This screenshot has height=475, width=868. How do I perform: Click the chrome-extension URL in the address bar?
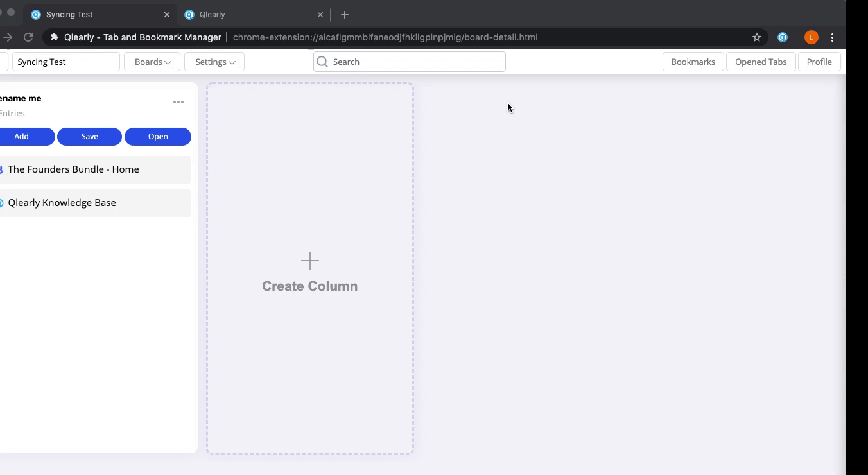click(385, 37)
